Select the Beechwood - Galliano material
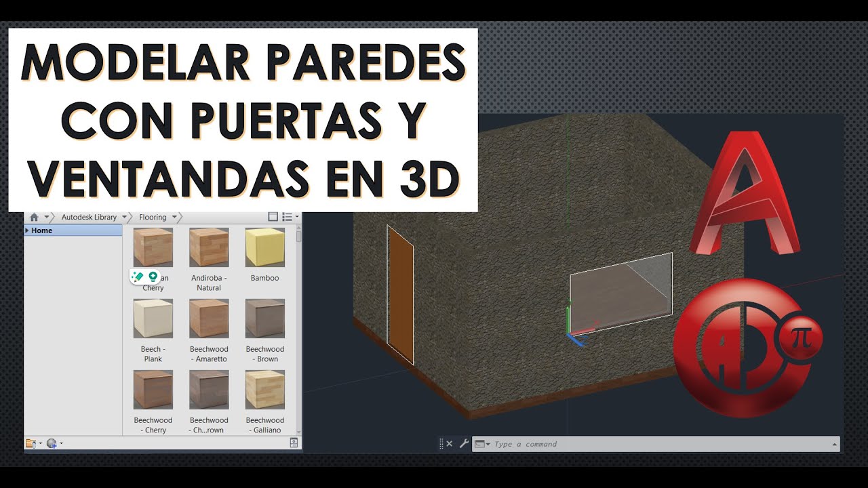 (264, 390)
